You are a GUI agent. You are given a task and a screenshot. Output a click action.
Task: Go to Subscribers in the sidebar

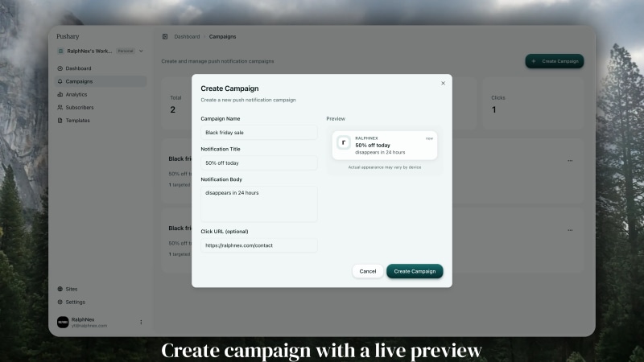[x=79, y=108]
